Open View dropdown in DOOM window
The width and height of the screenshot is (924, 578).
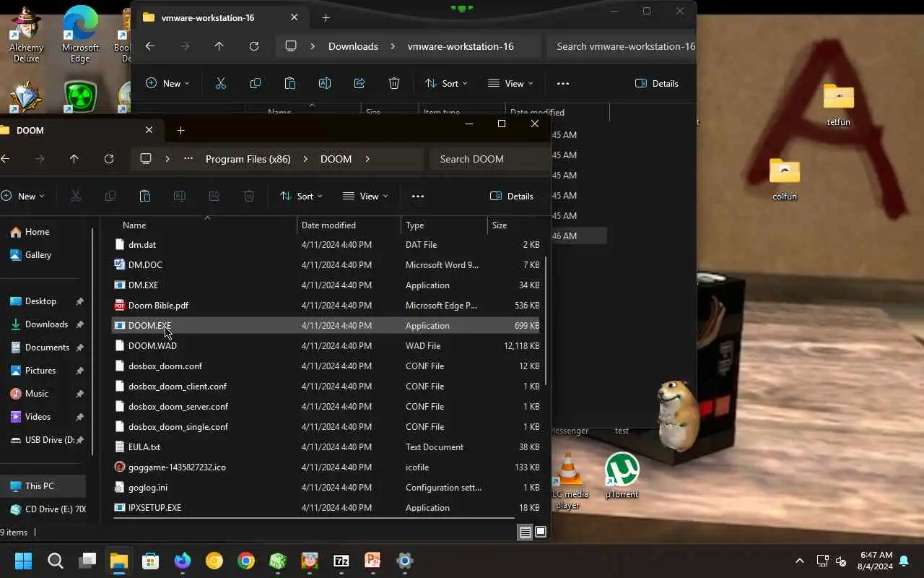pos(365,196)
